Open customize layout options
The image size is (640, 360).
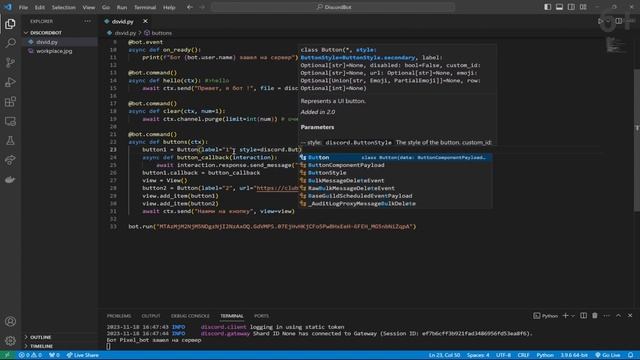click(x=583, y=7)
